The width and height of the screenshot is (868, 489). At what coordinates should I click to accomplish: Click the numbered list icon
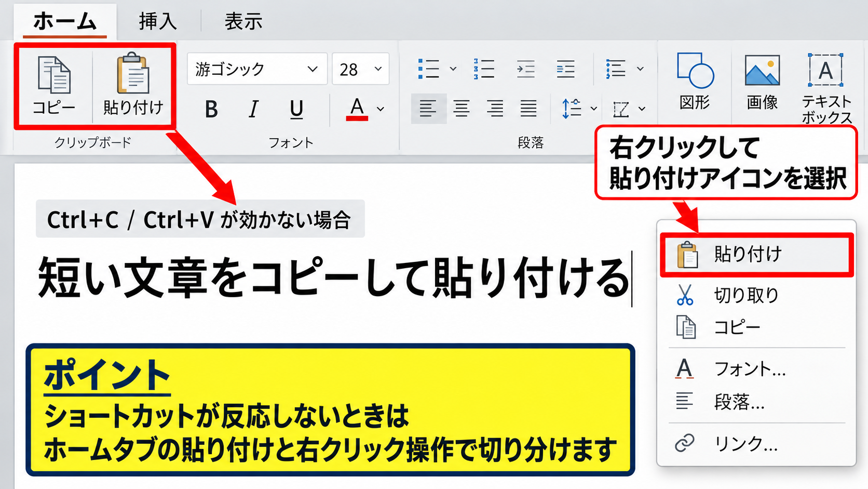[484, 69]
